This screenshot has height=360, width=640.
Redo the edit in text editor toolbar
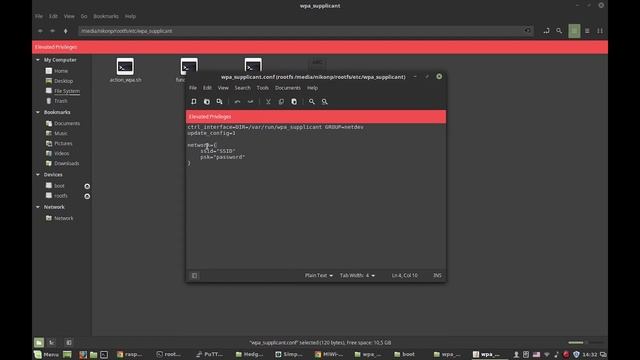tap(250, 102)
